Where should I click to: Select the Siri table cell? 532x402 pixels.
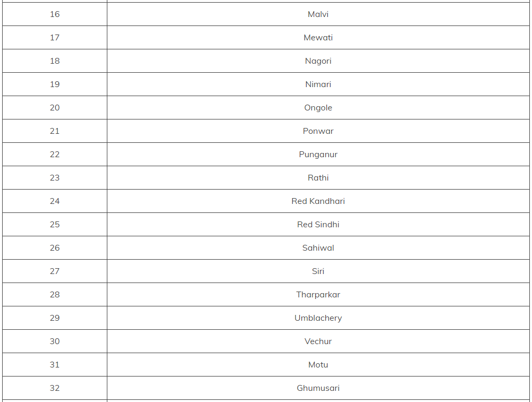[318, 271]
